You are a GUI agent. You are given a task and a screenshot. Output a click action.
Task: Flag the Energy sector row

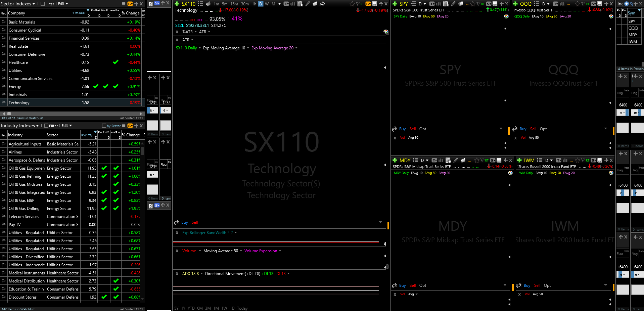(x=4, y=87)
